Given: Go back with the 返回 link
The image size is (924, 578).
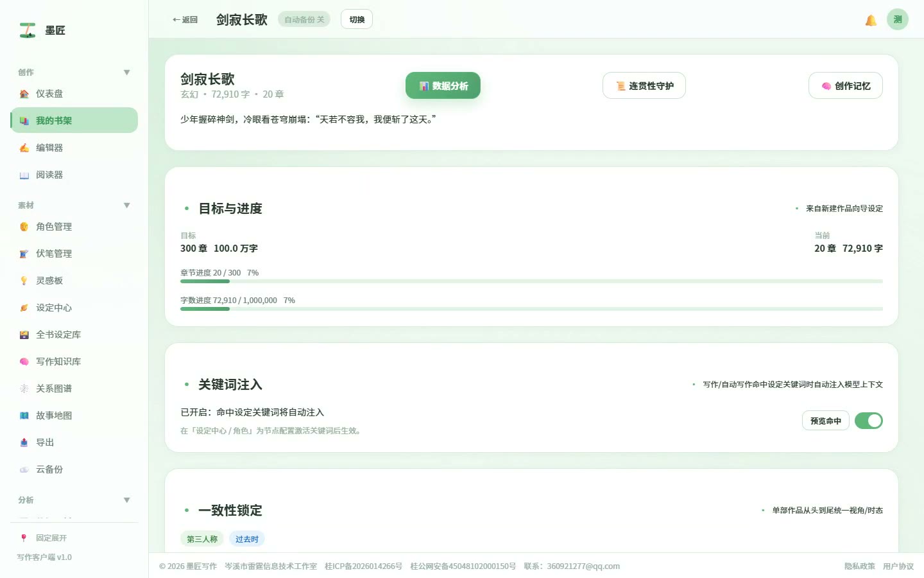Looking at the screenshot, I should click(x=185, y=20).
